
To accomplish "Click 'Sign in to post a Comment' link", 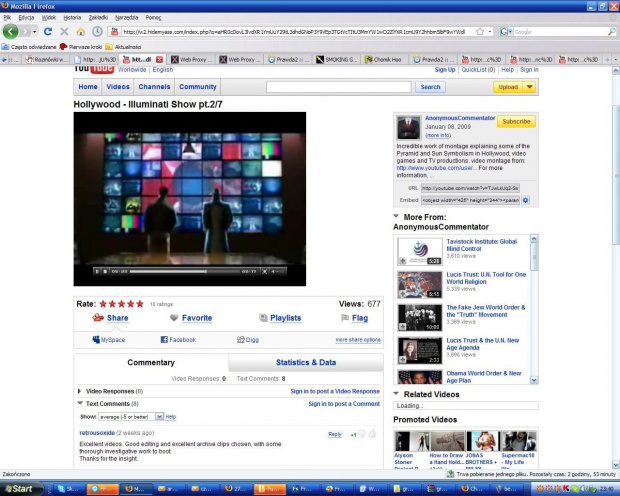I will 344,403.
